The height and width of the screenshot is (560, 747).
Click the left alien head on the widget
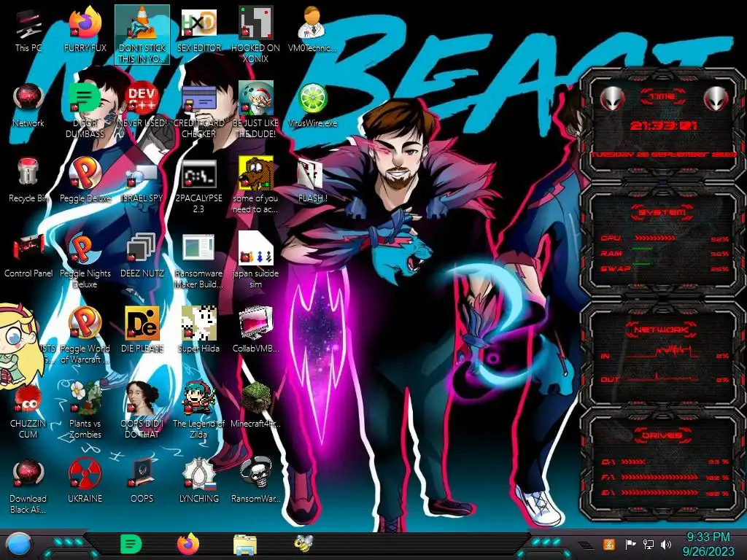click(x=612, y=98)
